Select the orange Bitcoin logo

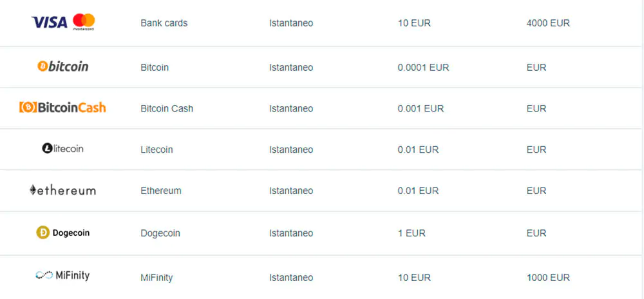point(63,66)
